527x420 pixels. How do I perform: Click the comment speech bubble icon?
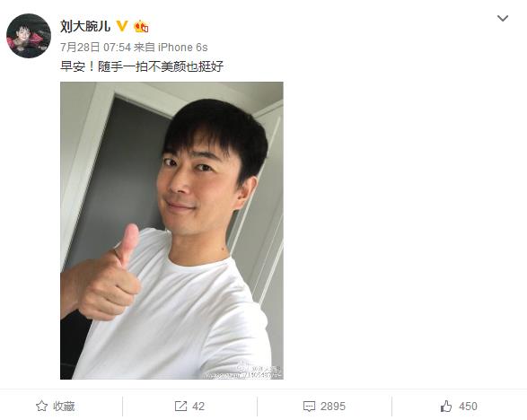[309, 407]
